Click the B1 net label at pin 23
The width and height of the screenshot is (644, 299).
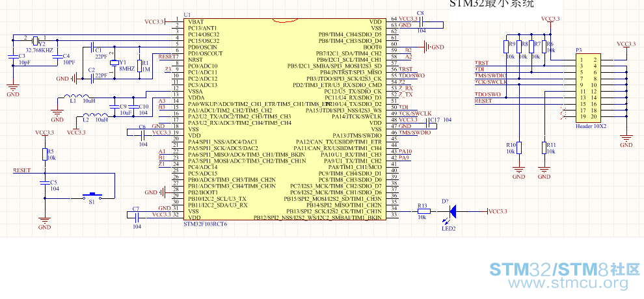click(x=162, y=157)
